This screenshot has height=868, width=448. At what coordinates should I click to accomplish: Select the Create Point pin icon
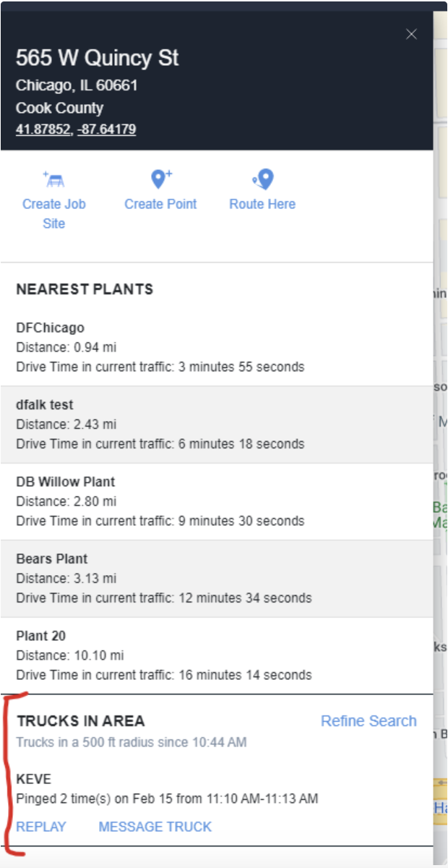[x=159, y=179]
